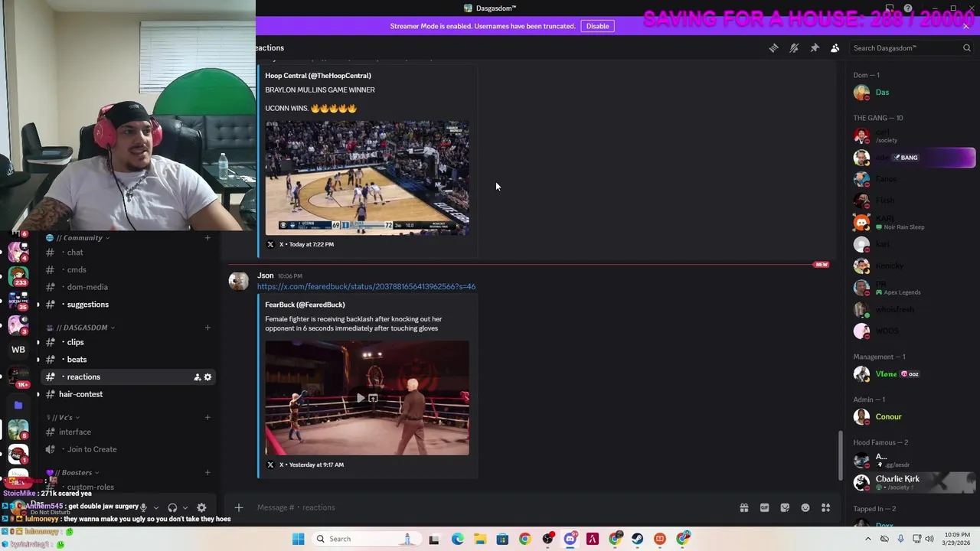This screenshot has height=551, width=980.
Task: Open the headphones output options dropdown
Action: pyautogui.click(x=185, y=507)
